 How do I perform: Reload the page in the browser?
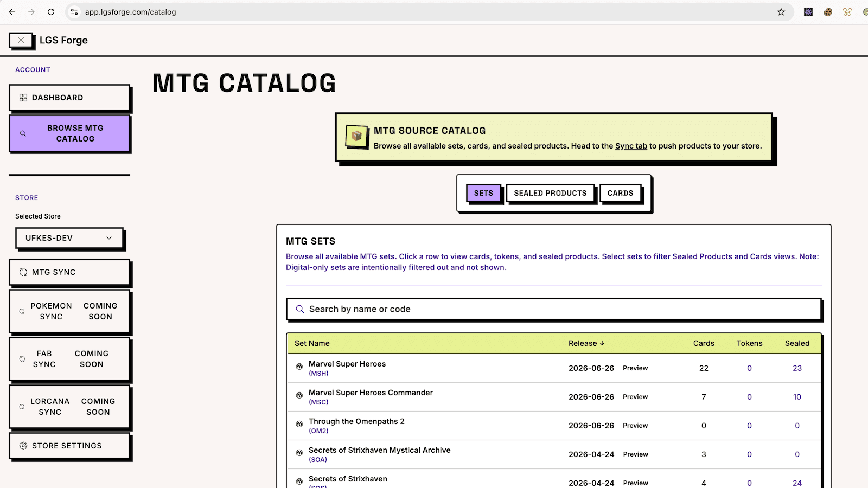(x=51, y=12)
